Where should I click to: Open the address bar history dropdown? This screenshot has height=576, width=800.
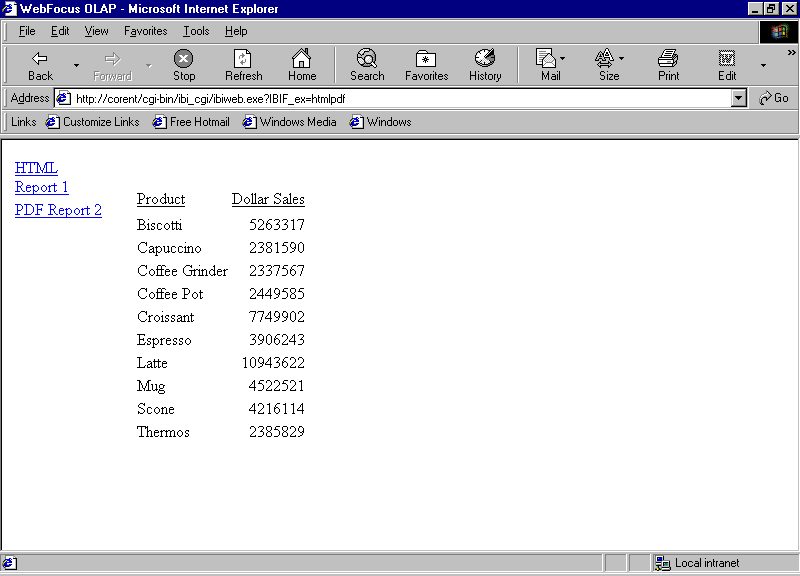coord(738,98)
